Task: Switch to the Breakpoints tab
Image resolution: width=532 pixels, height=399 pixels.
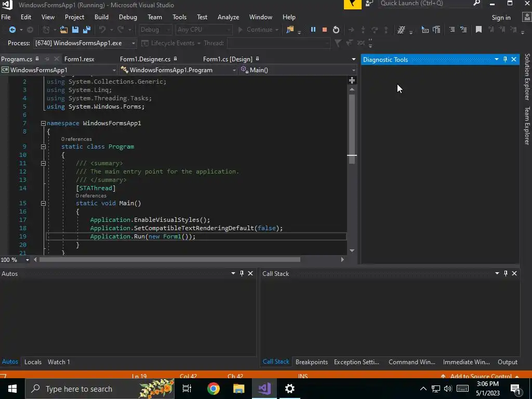Action: (x=312, y=362)
